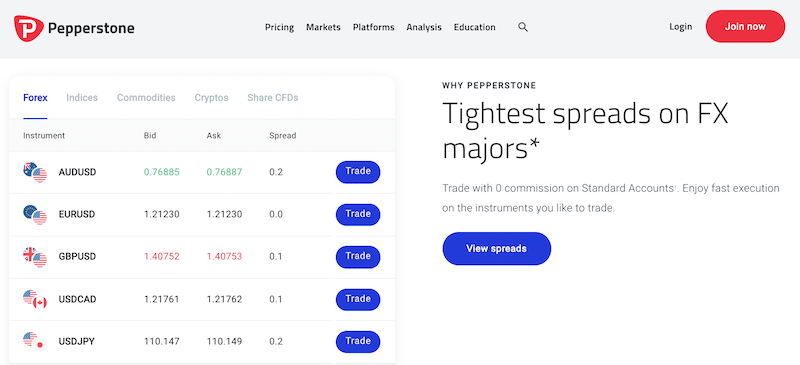This screenshot has height=365, width=800.
Task: Click the USDJPY bid price 110.147
Action: pyautogui.click(x=162, y=342)
